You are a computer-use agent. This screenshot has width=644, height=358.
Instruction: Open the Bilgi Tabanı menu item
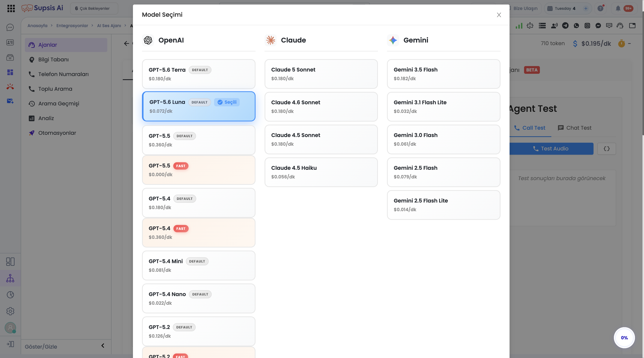point(66,59)
